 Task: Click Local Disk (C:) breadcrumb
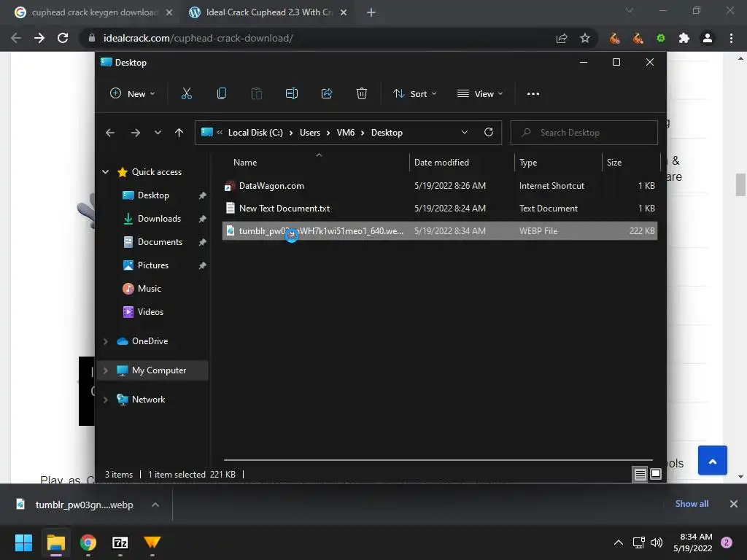pyautogui.click(x=255, y=133)
